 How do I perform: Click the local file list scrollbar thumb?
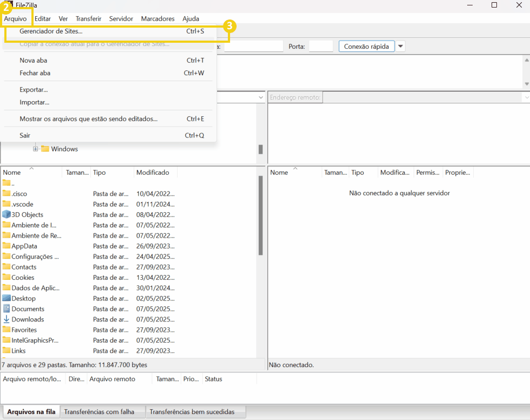pyautogui.click(x=260, y=215)
